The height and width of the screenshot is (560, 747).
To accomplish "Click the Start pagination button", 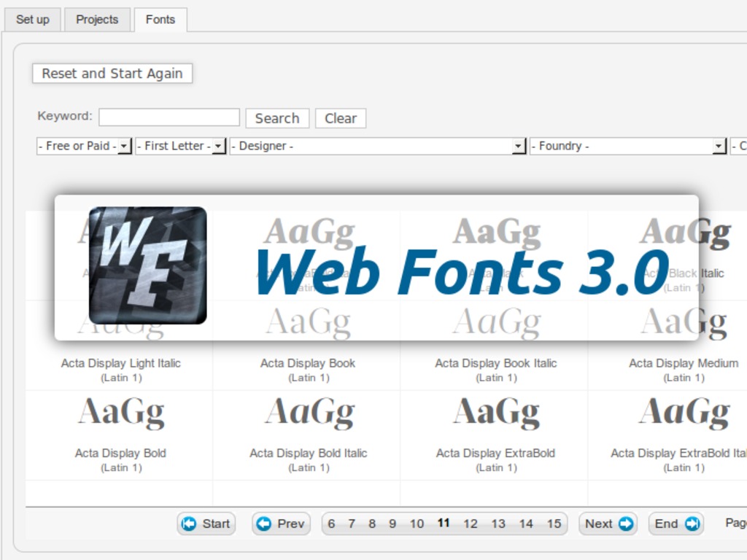I will (x=206, y=524).
